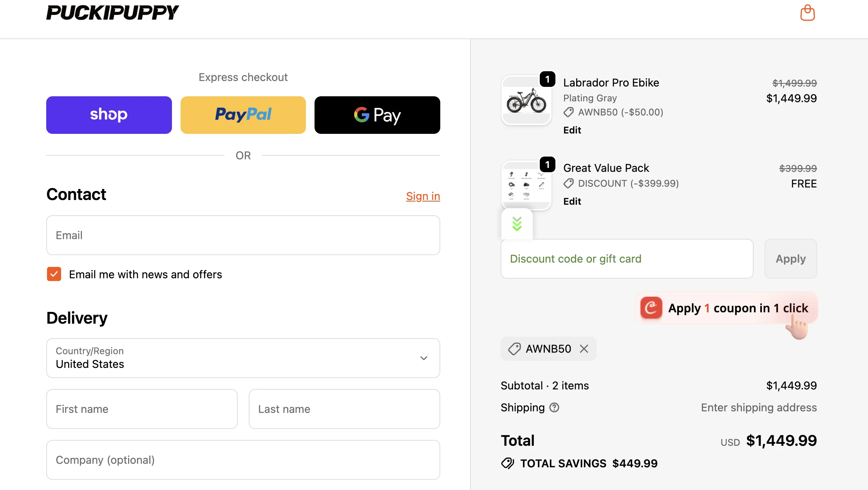
Task: Remove the AWNB50 discount code
Action: point(584,349)
